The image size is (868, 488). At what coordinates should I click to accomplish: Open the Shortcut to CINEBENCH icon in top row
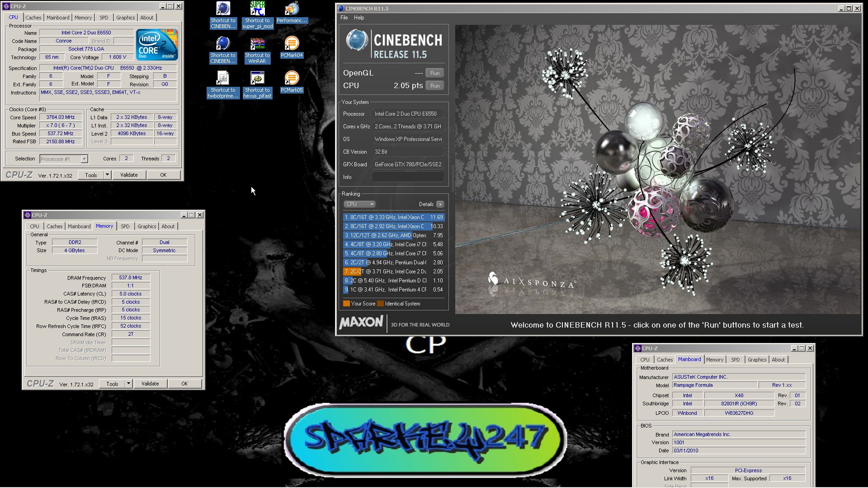pyautogui.click(x=223, y=15)
